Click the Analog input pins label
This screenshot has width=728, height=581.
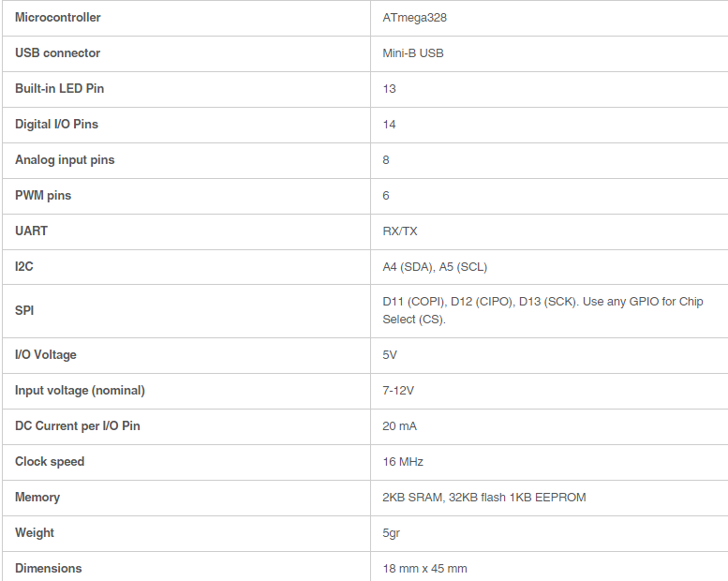(65, 160)
